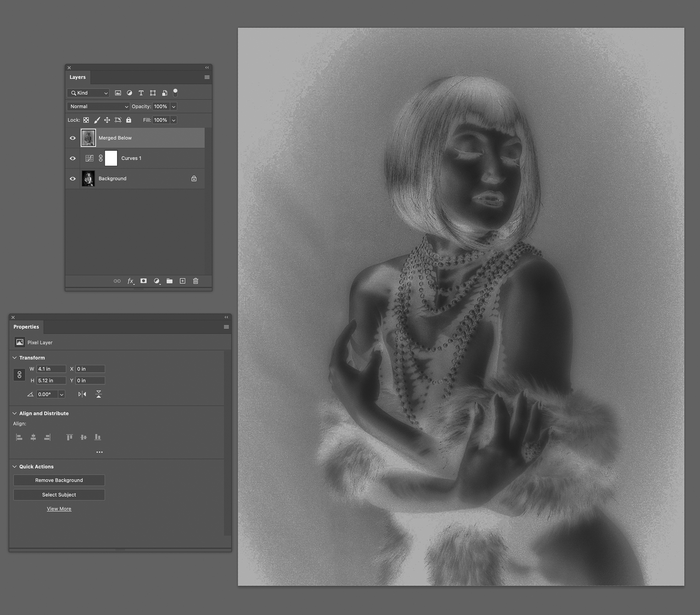Align left edges icon
This screenshot has height=615, width=700.
(19, 437)
